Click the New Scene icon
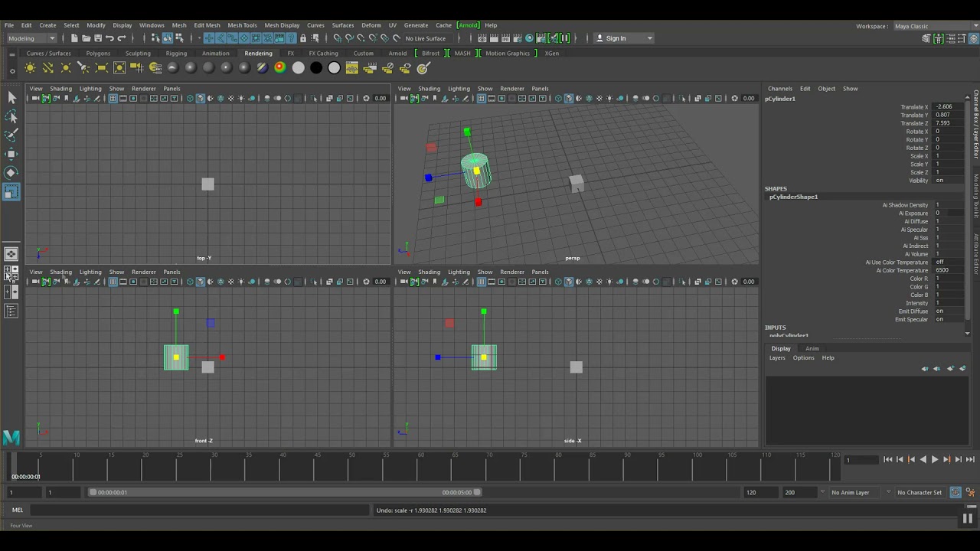Viewport: 980px width, 551px height. click(x=74, y=38)
